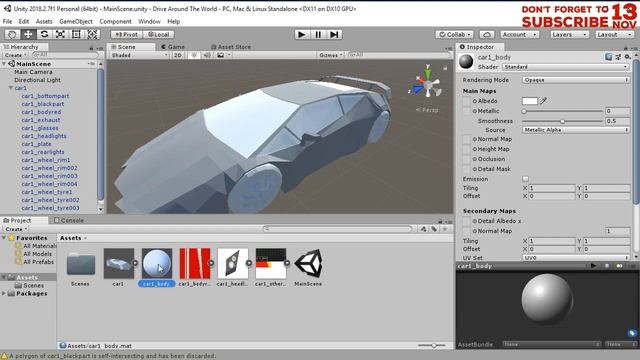Select the Move tool

pyautogui.click(x=28, y=34)
